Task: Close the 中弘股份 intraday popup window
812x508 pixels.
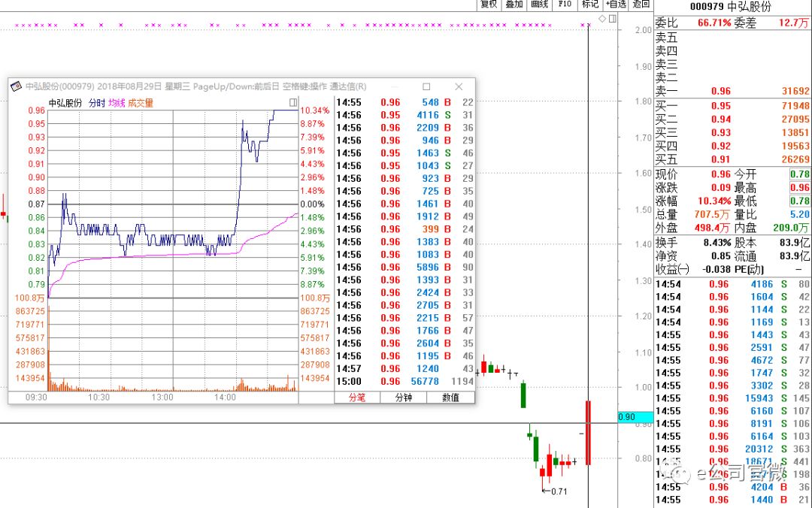Action: (459, 86)
